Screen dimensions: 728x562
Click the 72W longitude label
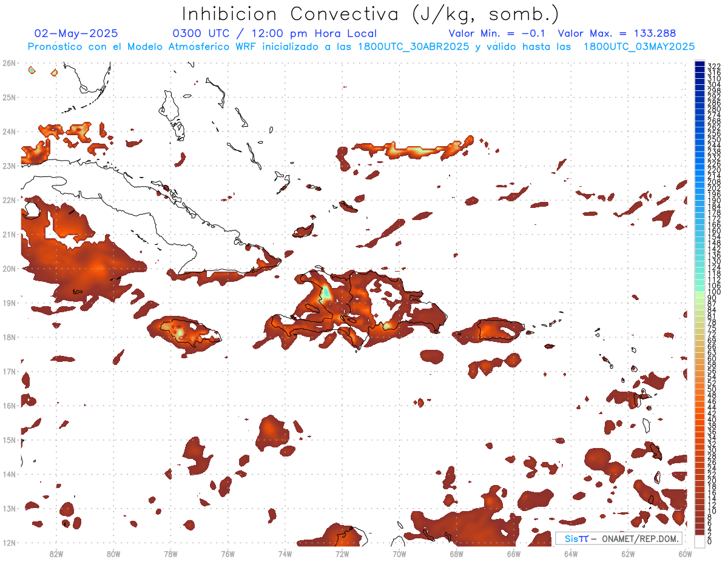click(x=342, y=554)
